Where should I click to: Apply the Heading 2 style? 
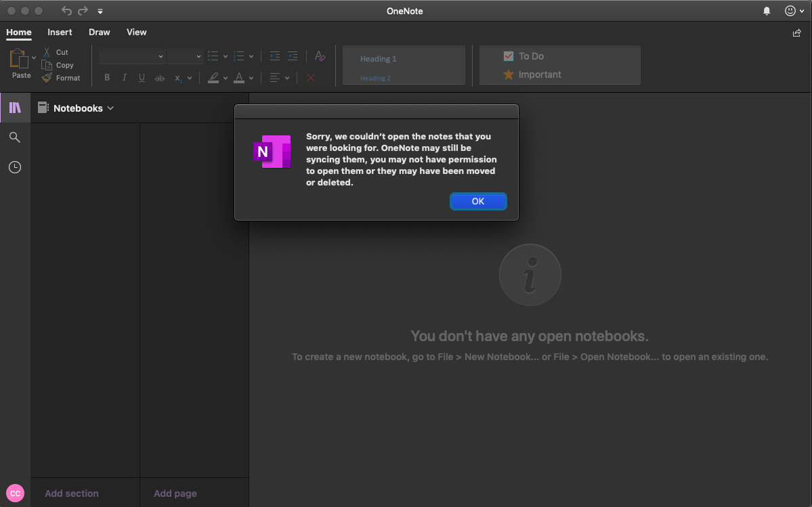click(x=375, y=78)
